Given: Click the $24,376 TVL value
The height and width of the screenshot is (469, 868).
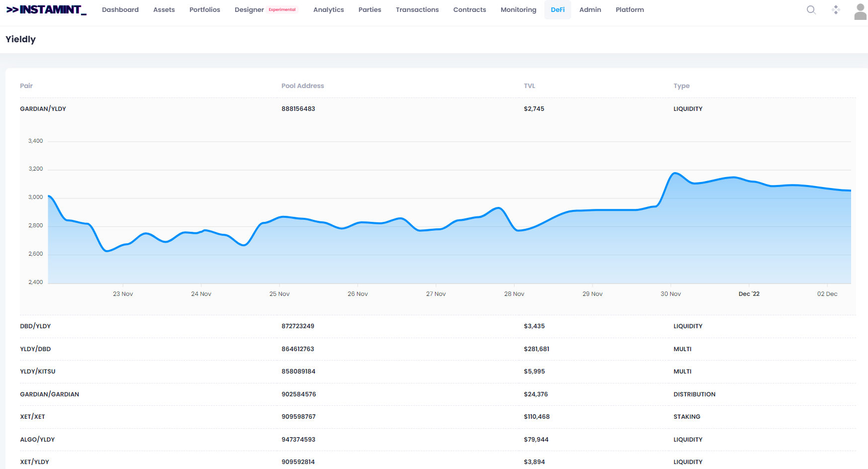Looking at the screenshot, I should (535, 394).
